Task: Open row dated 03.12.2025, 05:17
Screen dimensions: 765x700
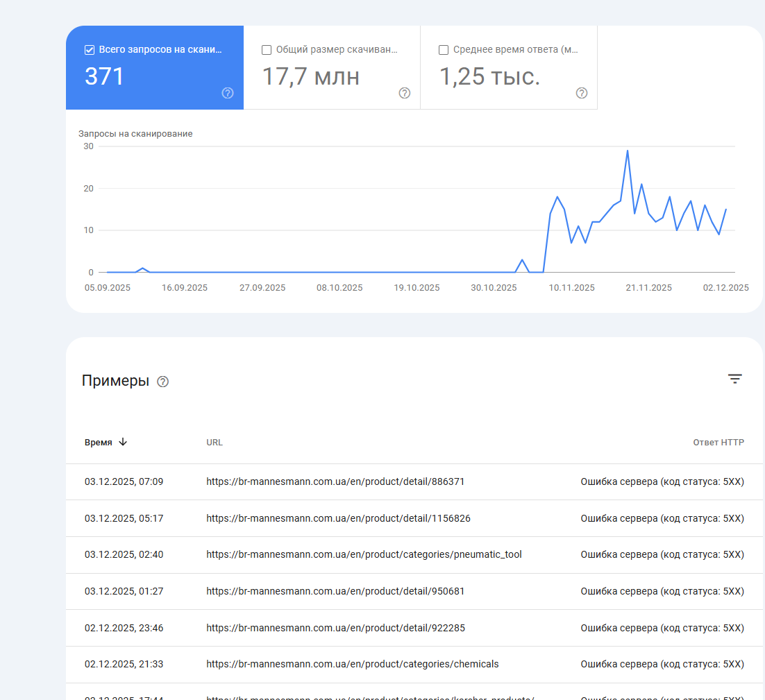Action: tap(414, 518)
